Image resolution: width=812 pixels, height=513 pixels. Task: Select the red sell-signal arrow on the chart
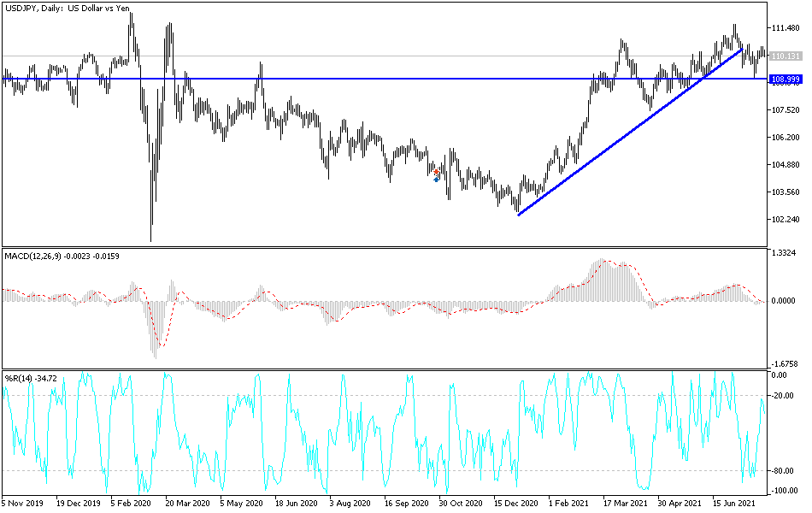[x=436, y=172]
